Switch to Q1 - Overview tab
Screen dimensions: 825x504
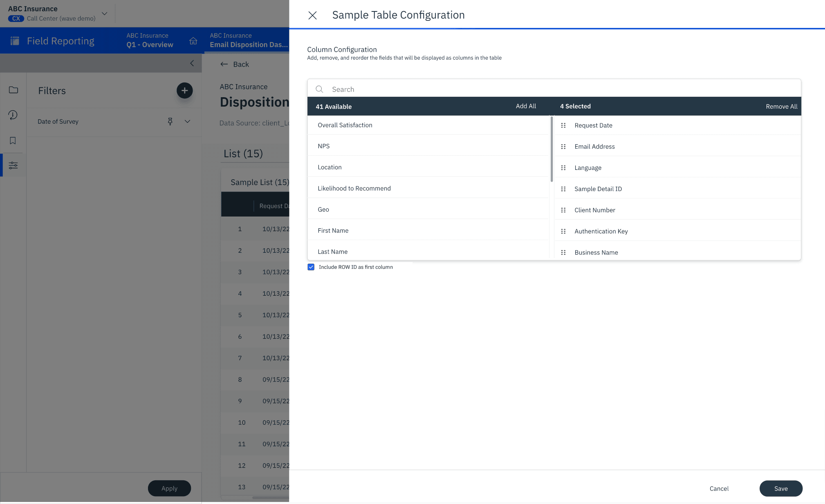point(150,40)
